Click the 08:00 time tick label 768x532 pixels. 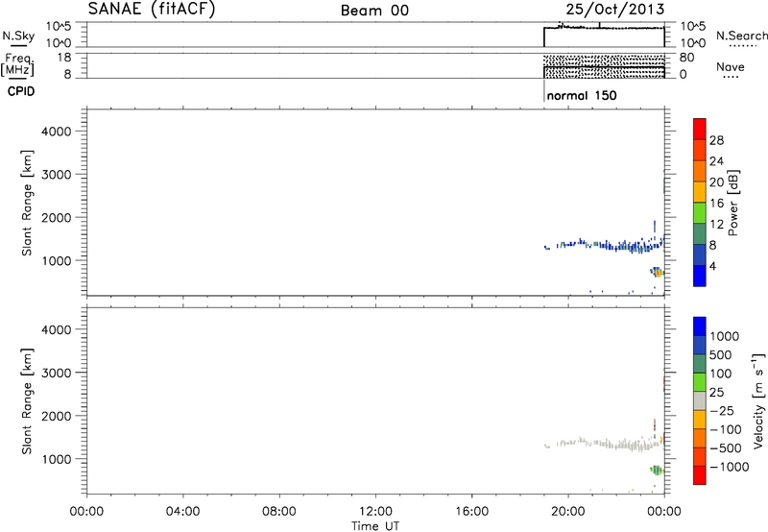pyautogui.click(x=279, y=512)
